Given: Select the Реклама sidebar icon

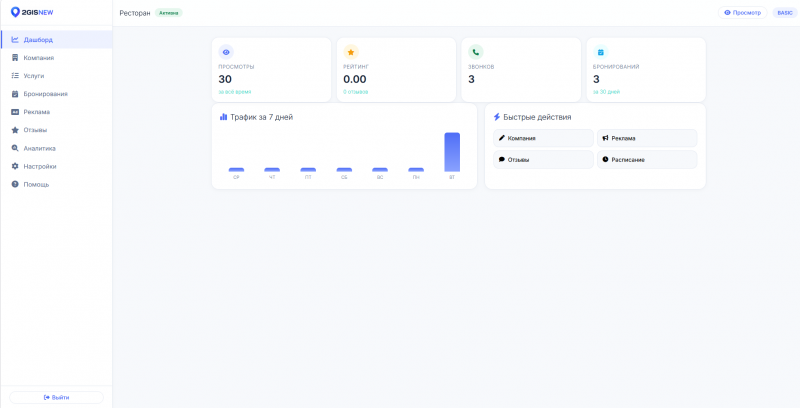Looking at the screenshot, I should click(15, 112).
